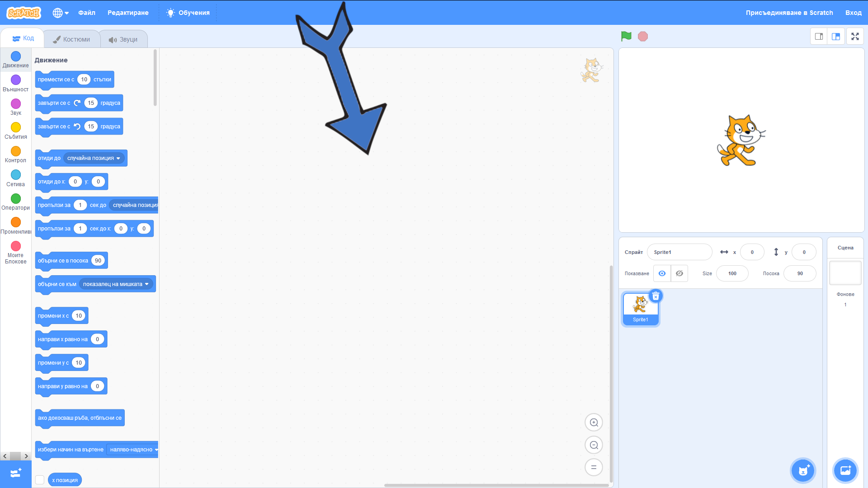Zoom out the code workspace

[594, 445]
